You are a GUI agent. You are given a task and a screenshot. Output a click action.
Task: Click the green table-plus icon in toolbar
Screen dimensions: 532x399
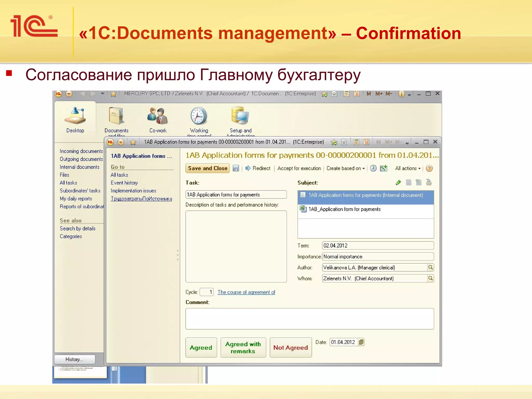(x=384, y=168)
